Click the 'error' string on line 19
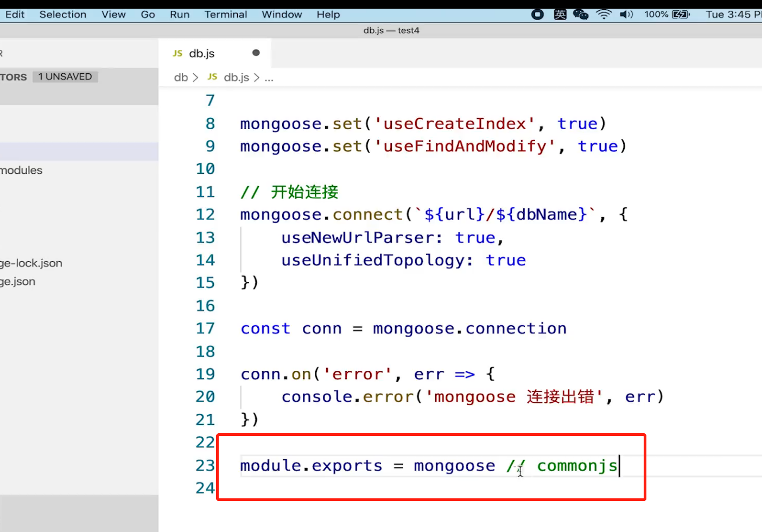 point(358,375)
